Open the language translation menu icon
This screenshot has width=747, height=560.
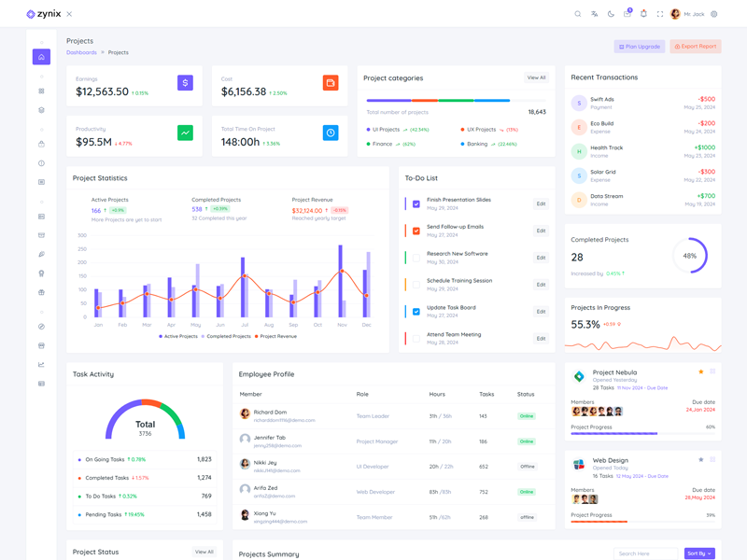[x=594, y=14]
